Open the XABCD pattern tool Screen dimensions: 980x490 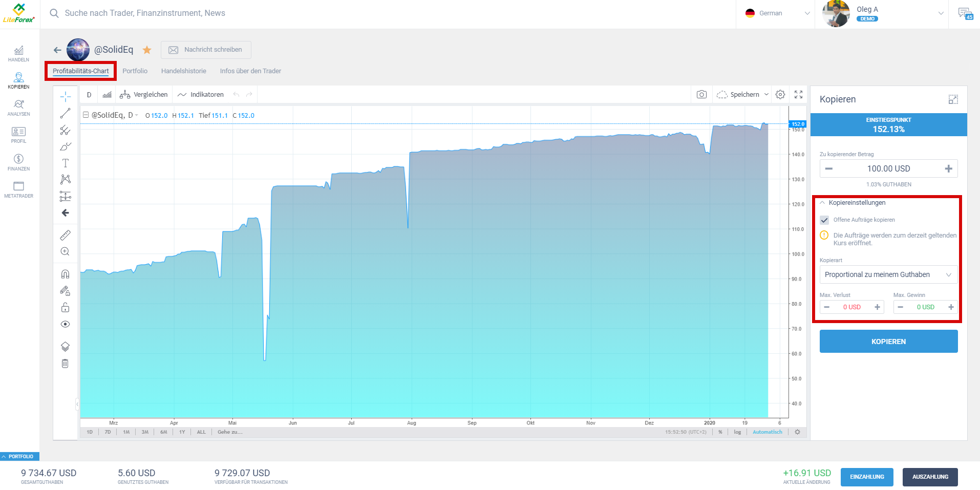click(65, 179)
